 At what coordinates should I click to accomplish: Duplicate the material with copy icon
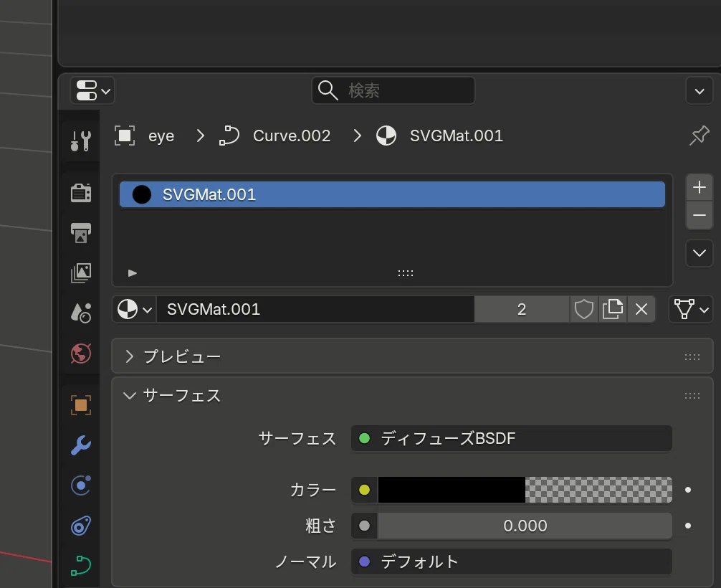(613, 310)
